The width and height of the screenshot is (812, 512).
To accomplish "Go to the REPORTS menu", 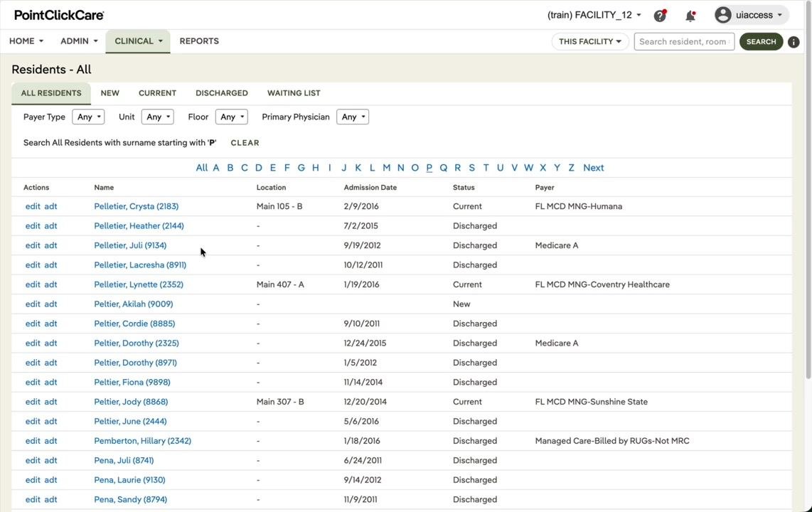I will 199,41.
